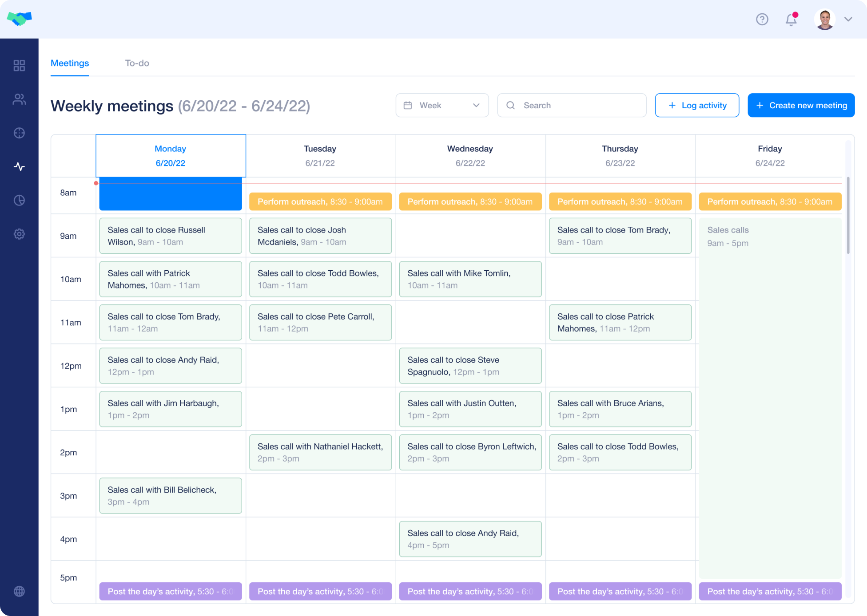Click the user avatar photo
The height and width of the screenshot is (616, 867).
coord(825,20)
